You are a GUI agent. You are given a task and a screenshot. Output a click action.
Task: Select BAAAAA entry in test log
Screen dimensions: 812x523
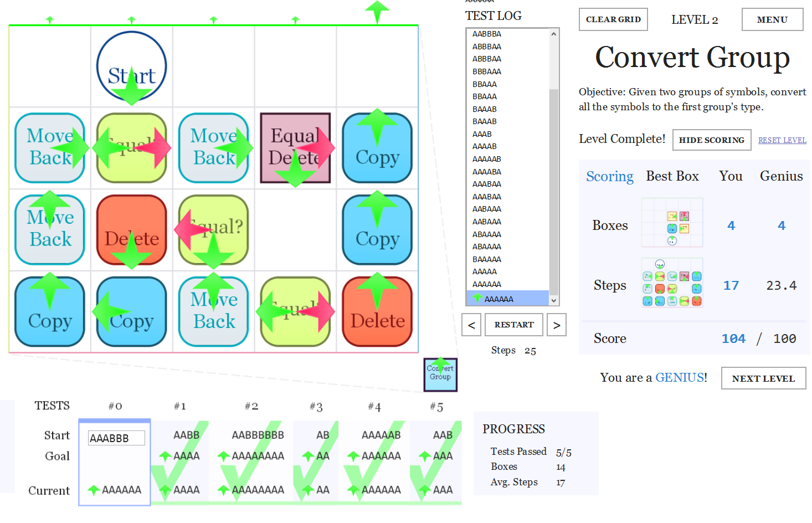(487, 259)
